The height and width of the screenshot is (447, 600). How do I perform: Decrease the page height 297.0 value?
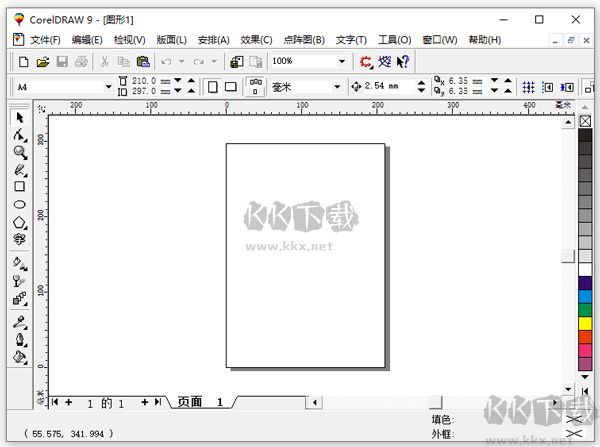(178, 91)
